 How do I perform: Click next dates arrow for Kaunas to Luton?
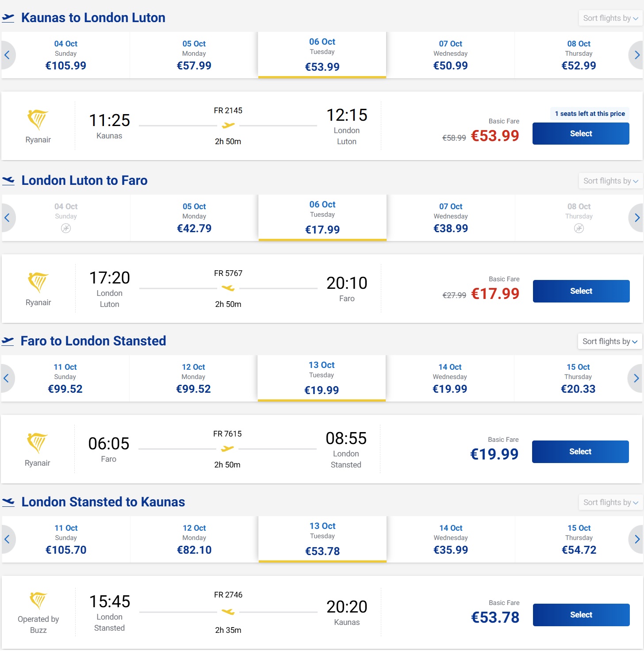click(x=636, y=55)
